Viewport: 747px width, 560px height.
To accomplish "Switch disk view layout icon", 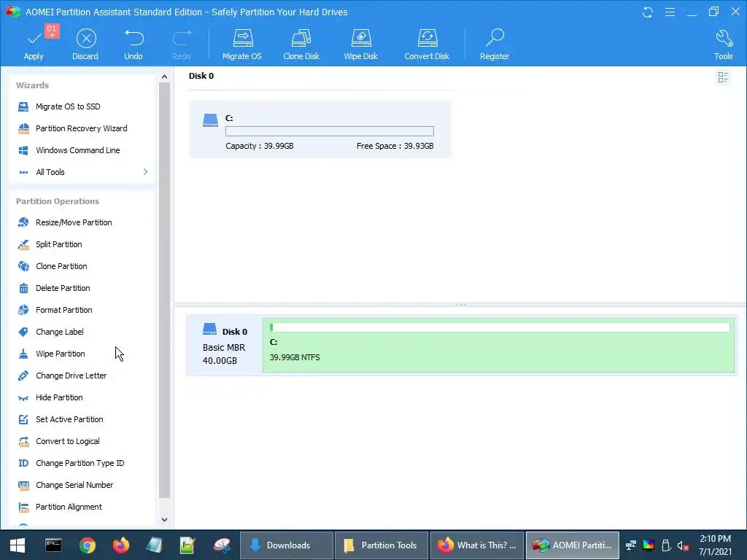I will click(x=723, y=77).
